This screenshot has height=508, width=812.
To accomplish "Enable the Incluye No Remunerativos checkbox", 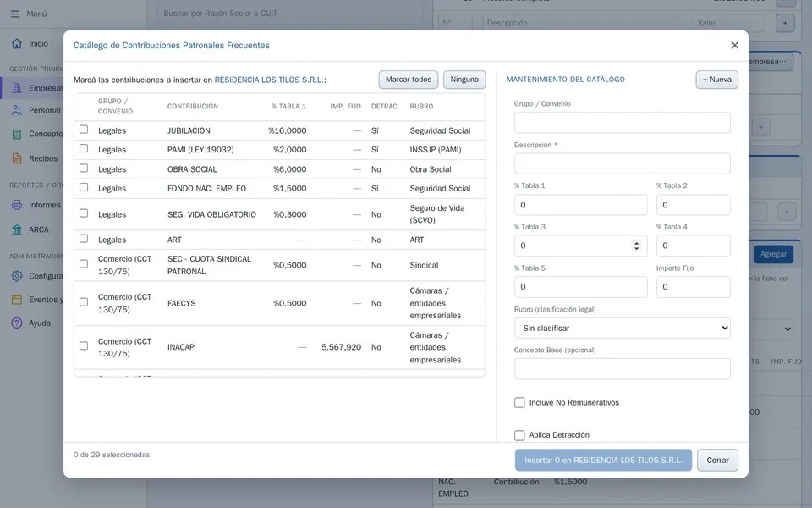I will pyautogui.click(x=519, y=403).
